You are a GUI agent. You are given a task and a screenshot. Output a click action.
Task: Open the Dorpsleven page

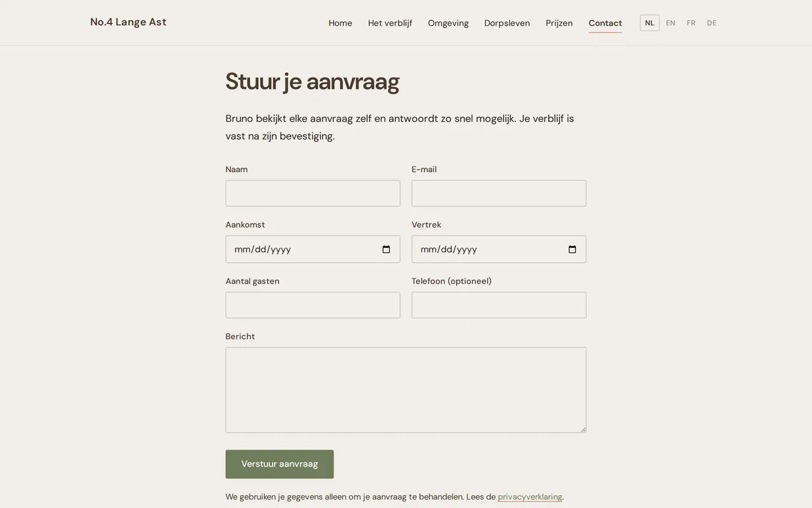point(507,23)
